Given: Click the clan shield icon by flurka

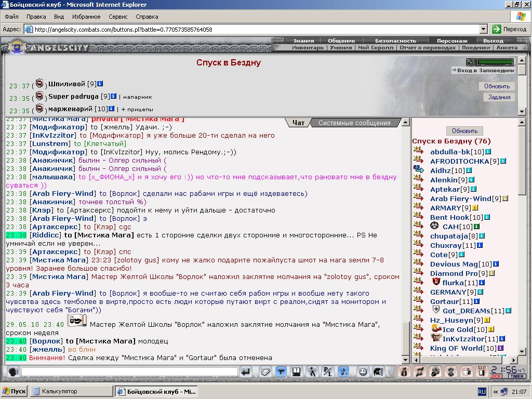Looking at the screenshot, I should coord(436,282).
